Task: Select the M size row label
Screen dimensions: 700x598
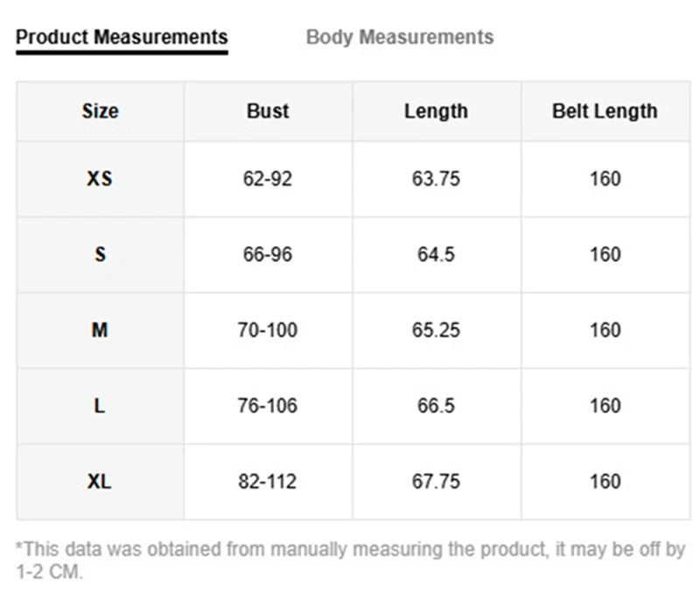Action: coord(100,330)
